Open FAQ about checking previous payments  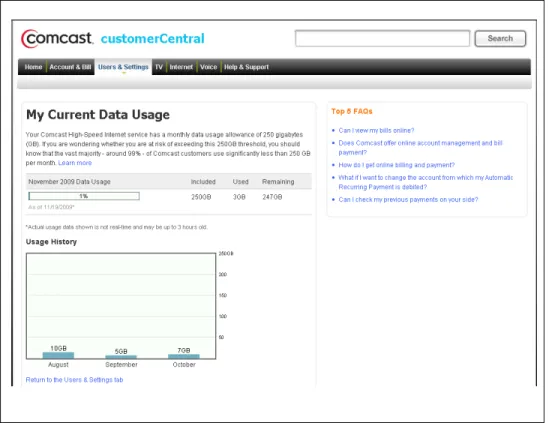[408, 200]
